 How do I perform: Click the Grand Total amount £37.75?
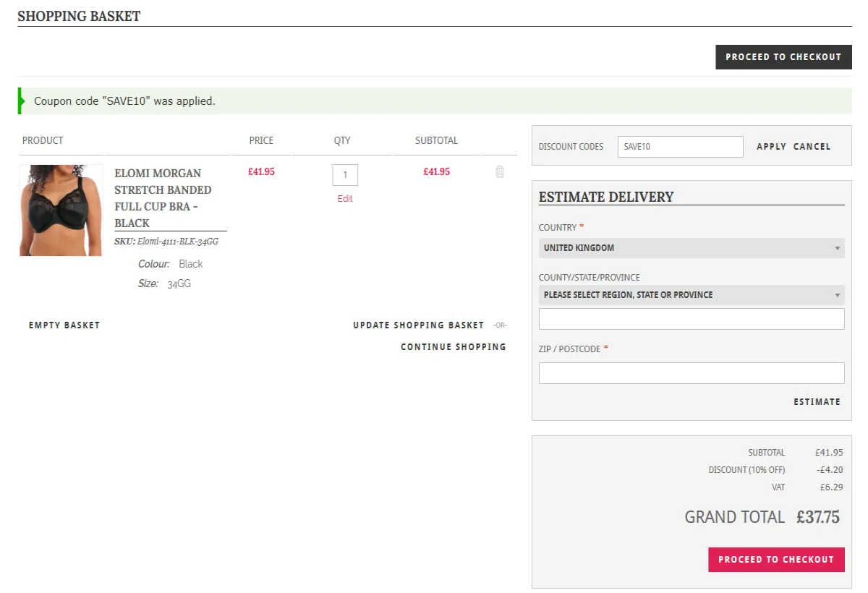pos(817,517)
